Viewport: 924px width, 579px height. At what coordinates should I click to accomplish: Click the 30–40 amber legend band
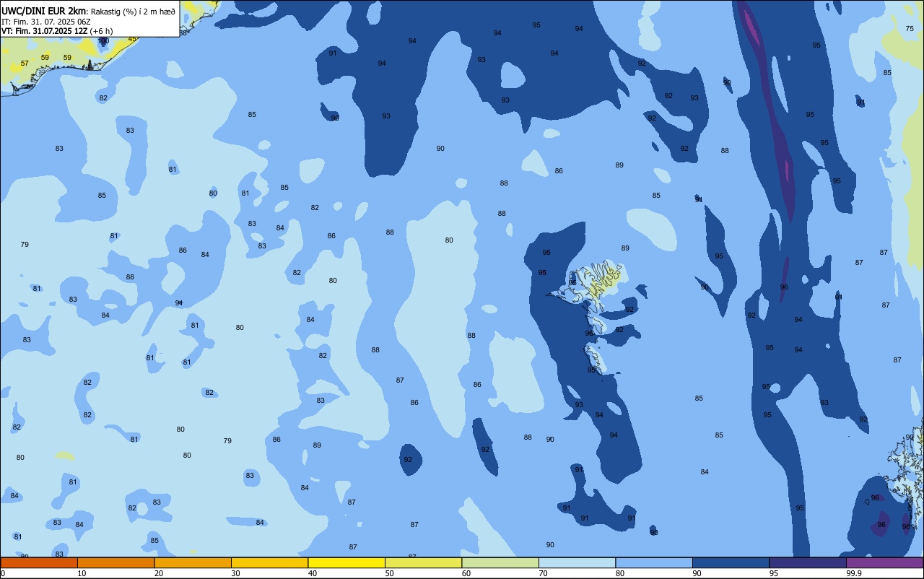pyautogui.click(x=269, y=562)
